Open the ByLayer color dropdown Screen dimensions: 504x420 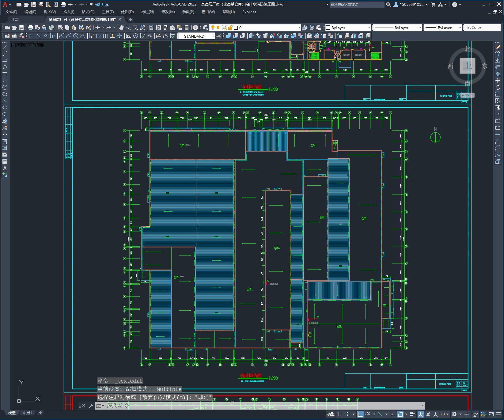[x=369, y=28]
